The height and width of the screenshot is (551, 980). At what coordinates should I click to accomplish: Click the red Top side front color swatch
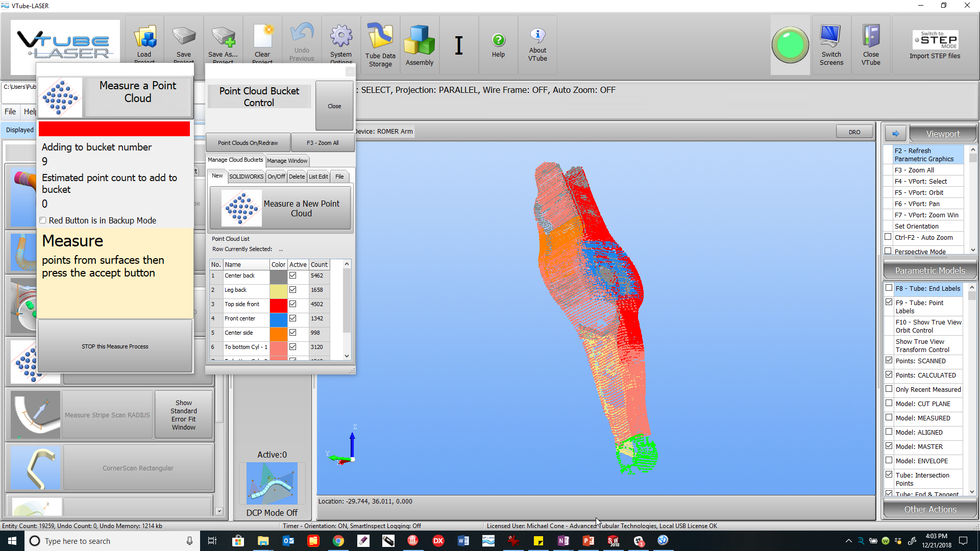[278, 304]
